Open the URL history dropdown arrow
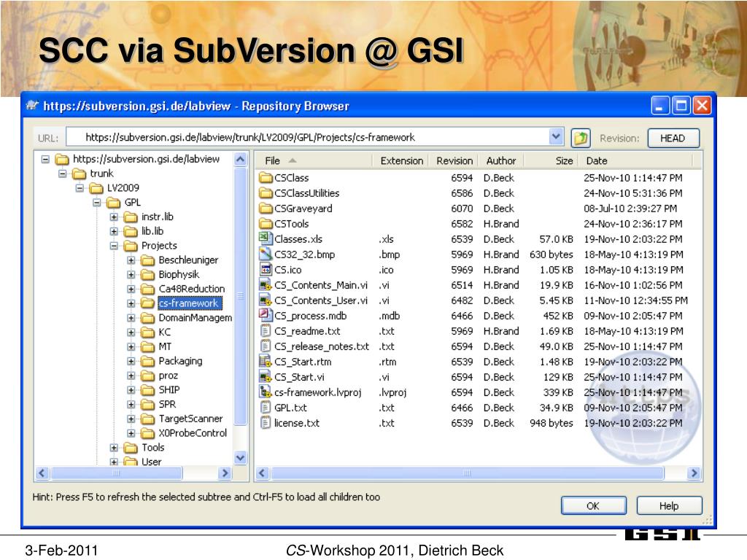Viewport: 747px width, 560px height. pyautogui.click(x=555, y=137)
